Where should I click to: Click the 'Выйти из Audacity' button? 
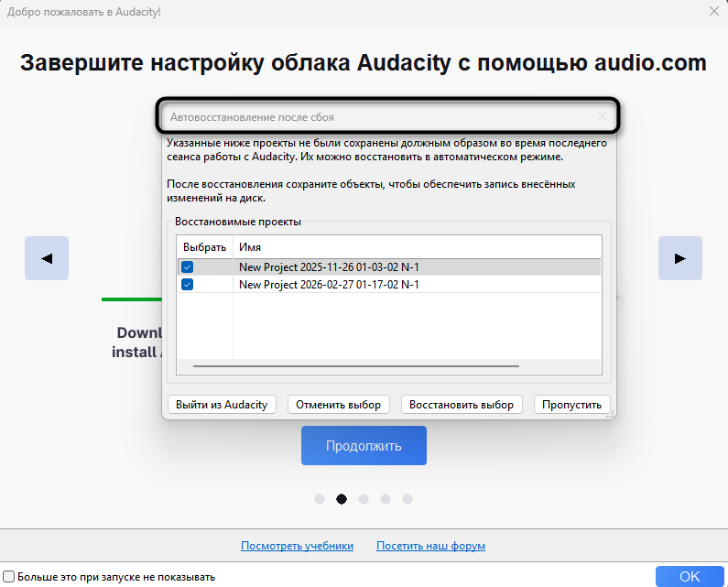(222, 405)
